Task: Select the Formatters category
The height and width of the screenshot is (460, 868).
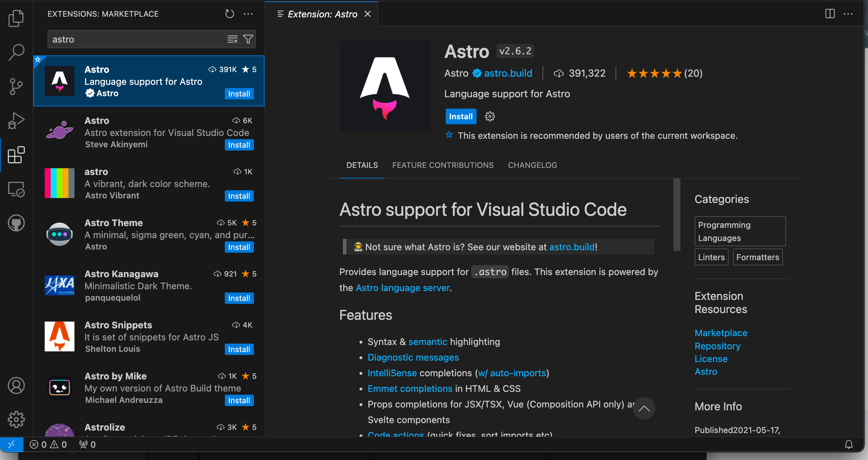Action: [x=757, y=257]
